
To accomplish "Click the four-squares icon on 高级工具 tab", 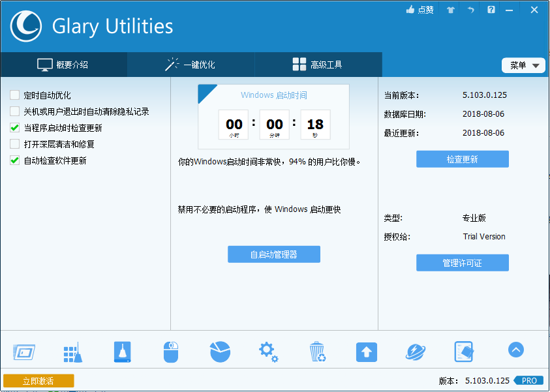I will (x=299, y=65).
